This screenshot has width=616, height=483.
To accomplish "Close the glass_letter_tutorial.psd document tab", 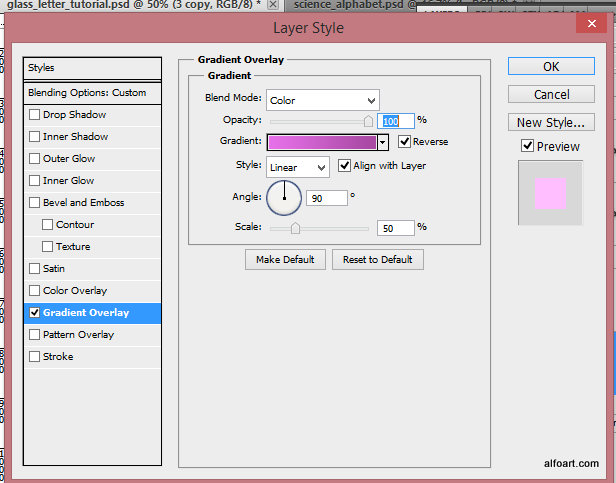I will coord(272,5).
